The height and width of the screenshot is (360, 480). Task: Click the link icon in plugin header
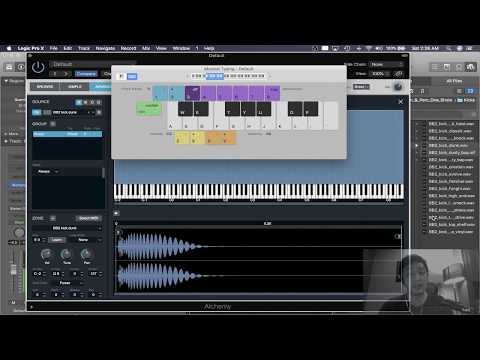tap(399, 74)
